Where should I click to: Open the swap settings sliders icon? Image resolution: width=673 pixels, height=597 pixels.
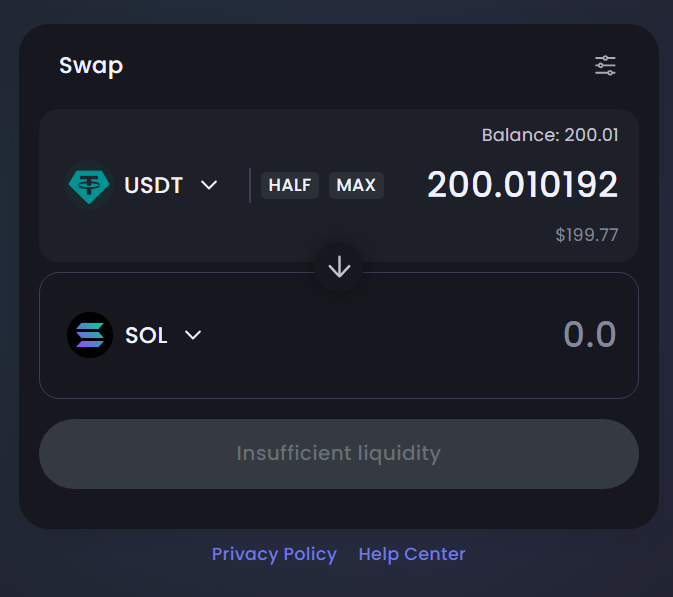click(605, 66)
